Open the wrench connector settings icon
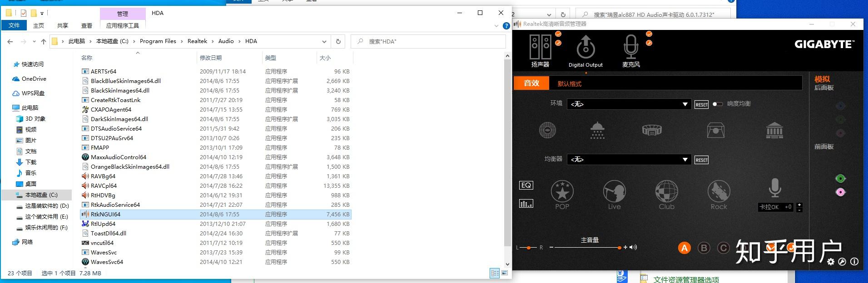This screenshot has height=283, width=868. click(842, 262)
